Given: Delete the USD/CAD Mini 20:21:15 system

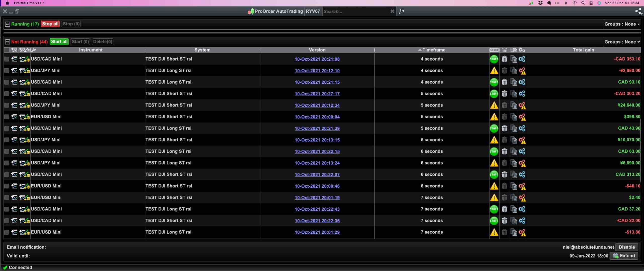Looking at the screenshot, I should tap(504, 82).
